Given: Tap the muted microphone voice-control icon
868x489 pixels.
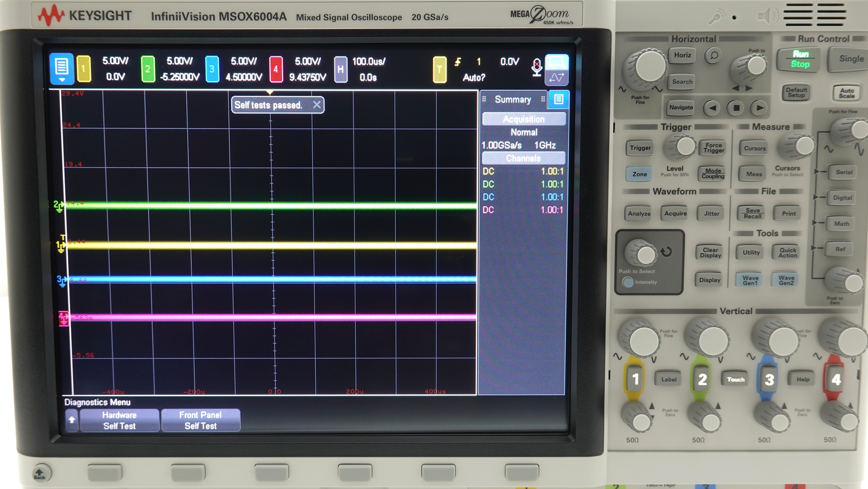Looking at the screenshot, I should [537, 68].
